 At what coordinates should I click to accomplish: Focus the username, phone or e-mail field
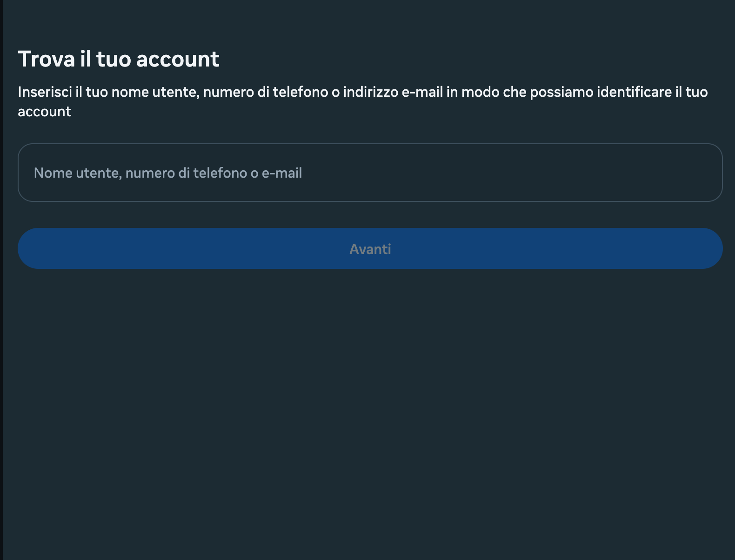tap(370, 173)
